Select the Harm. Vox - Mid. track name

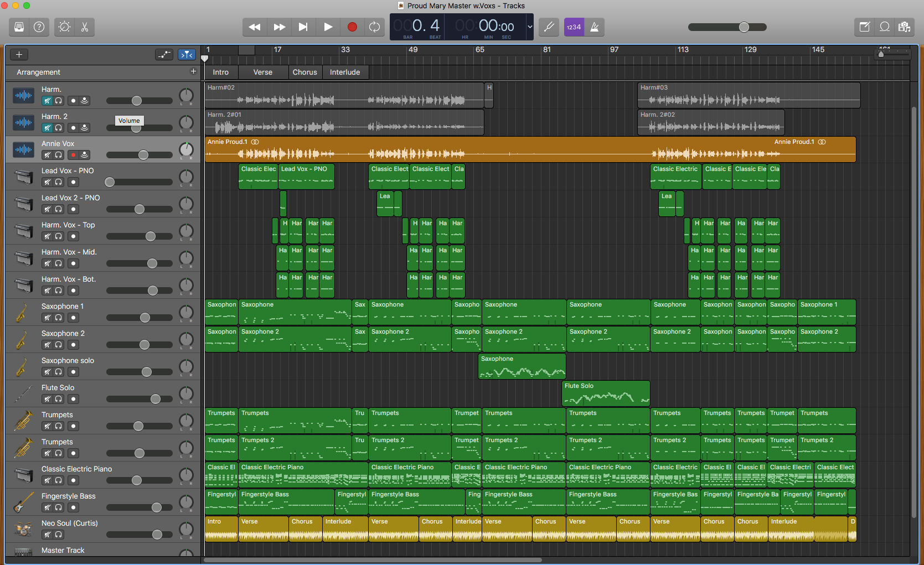tap(69, 252)
